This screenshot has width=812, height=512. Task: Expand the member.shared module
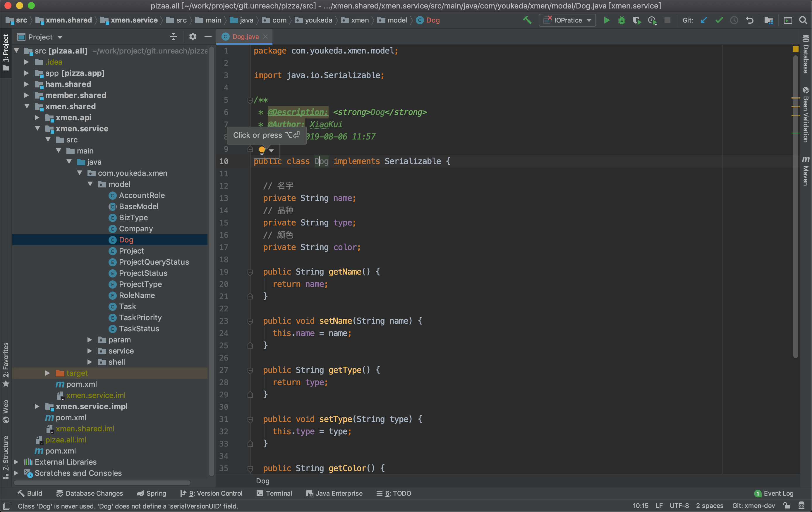click(26, 95)
